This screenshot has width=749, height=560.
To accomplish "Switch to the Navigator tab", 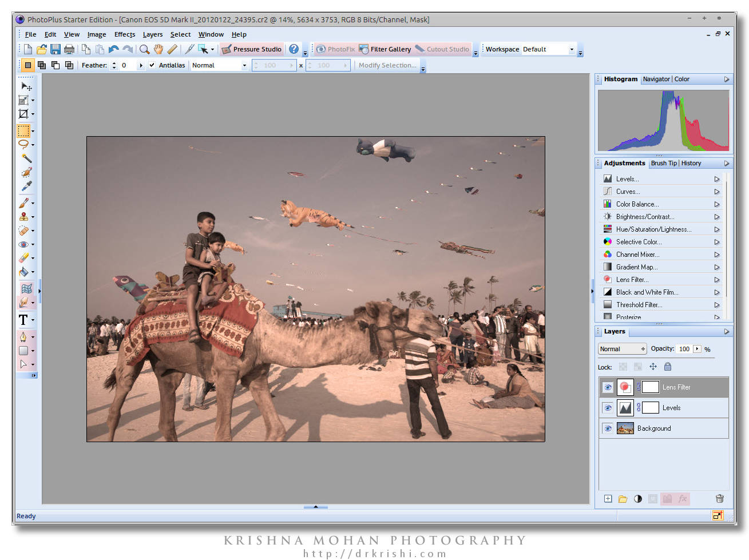I will click(656, 80).
